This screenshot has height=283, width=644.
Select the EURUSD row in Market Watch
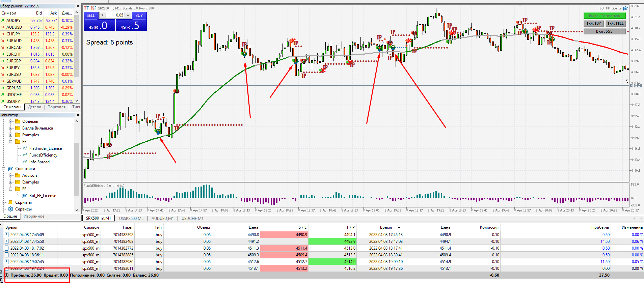(37, 75)
